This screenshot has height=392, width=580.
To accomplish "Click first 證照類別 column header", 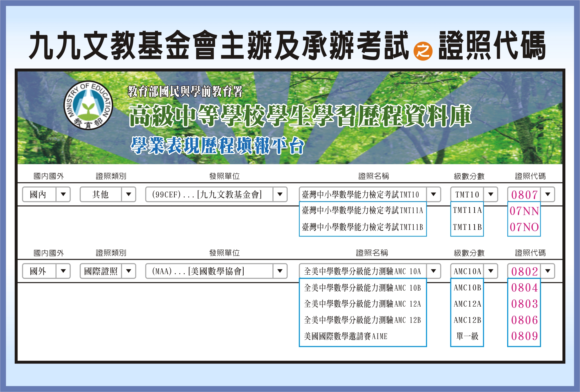I will click(111, 176).
